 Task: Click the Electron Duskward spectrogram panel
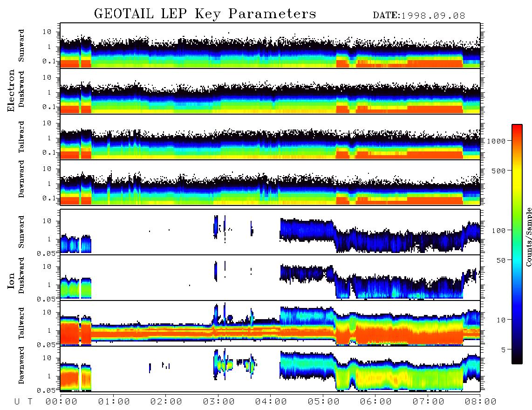click(270, 91)
